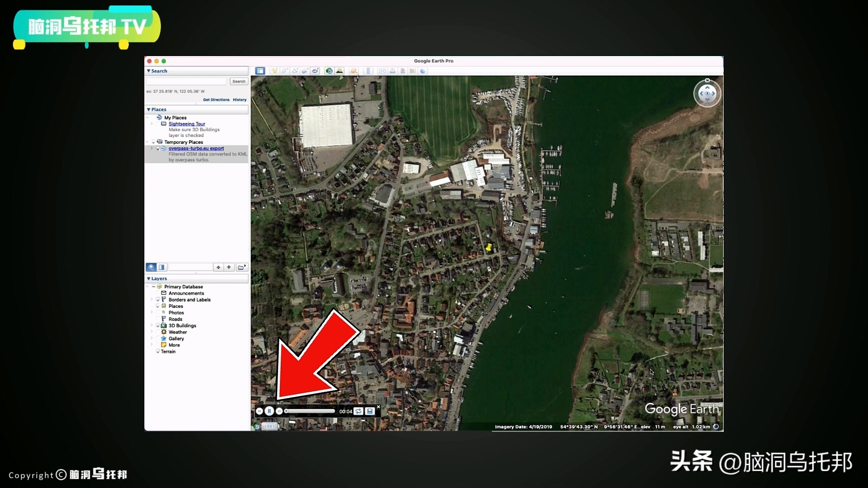This screenshot has height=488, width=868.
Task: Pause the tour playback
Action: [269, 411]
